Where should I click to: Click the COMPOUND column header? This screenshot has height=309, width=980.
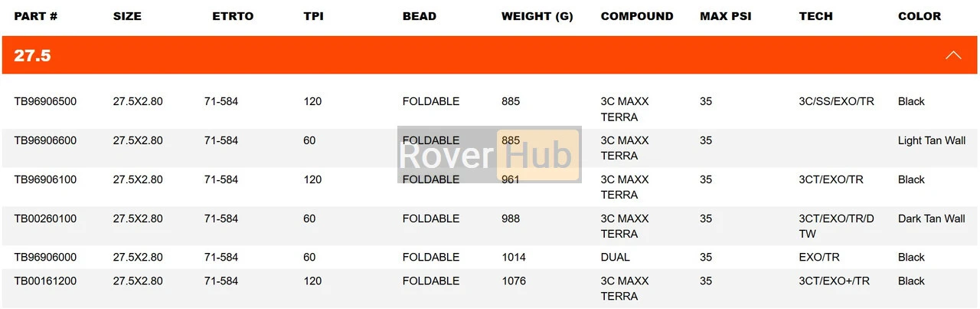637,16
